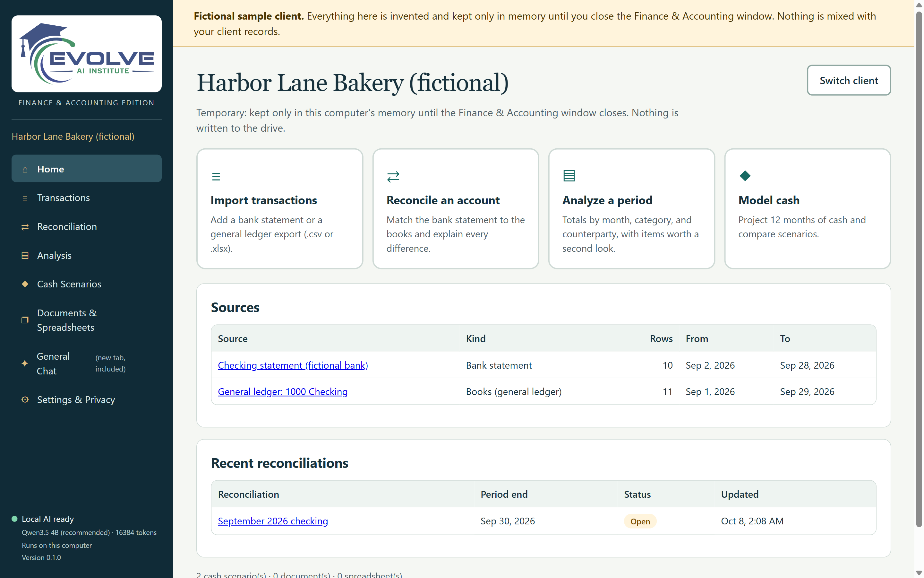
Task: Click the scrollbar down arrow
Action: (919, 573)
